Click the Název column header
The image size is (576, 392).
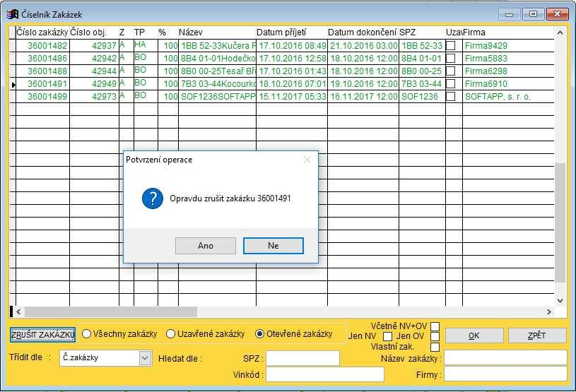[217, 32]
